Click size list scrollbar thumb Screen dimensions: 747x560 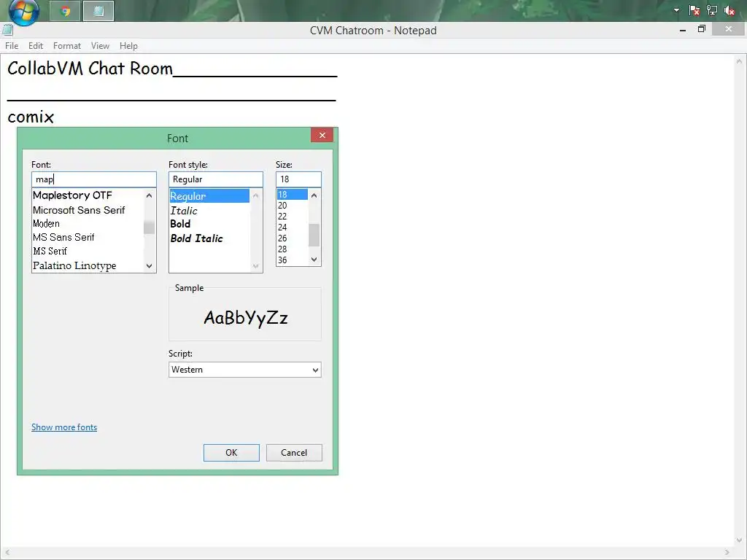point(314,236)
